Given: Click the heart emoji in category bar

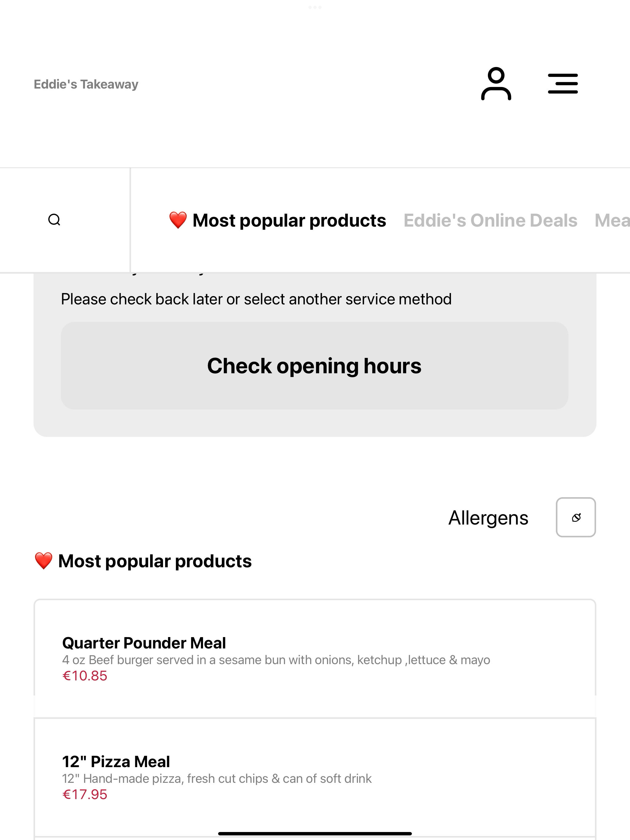Looking at the screenshot, I should (178, 220).
